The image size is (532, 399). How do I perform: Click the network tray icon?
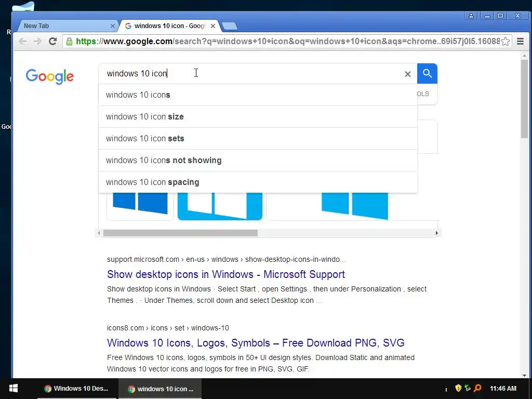tap(468, 388)
